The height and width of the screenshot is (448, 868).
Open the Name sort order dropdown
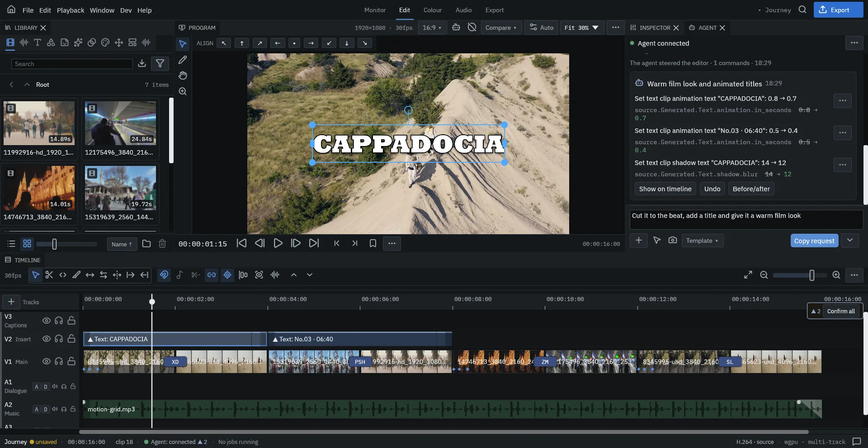[x=122, y=244]
